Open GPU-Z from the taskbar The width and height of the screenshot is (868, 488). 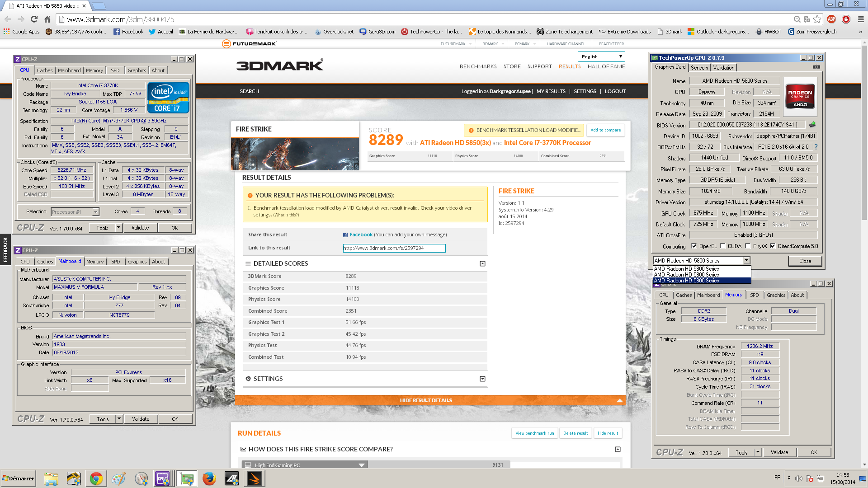187,479
